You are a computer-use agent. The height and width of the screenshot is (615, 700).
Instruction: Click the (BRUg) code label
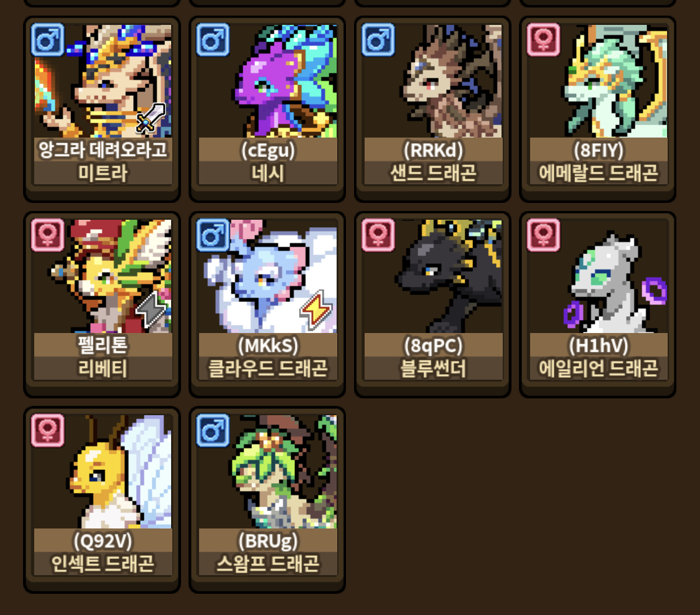click(268, 541)
